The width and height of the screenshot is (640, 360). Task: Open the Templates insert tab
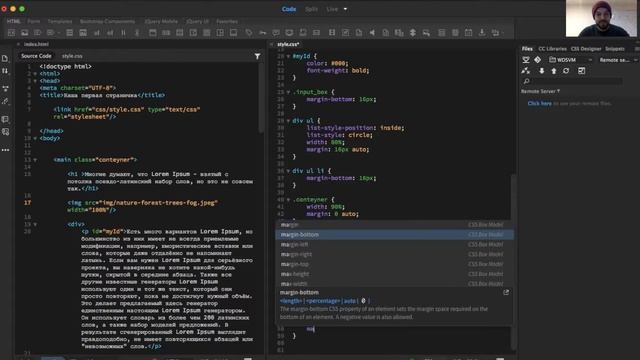point(60,21)
